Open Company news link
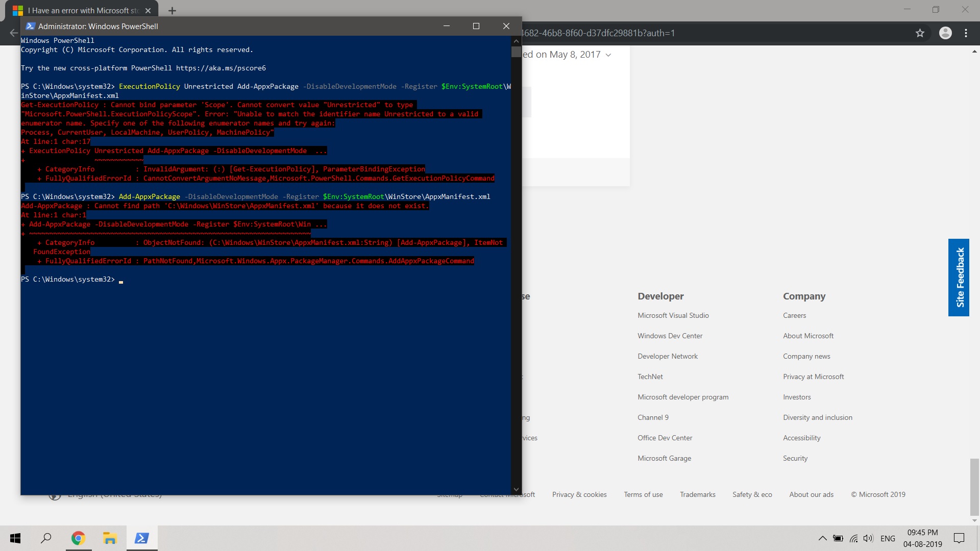The width and height of the screenshot is (980, 551). pos(806,356)
